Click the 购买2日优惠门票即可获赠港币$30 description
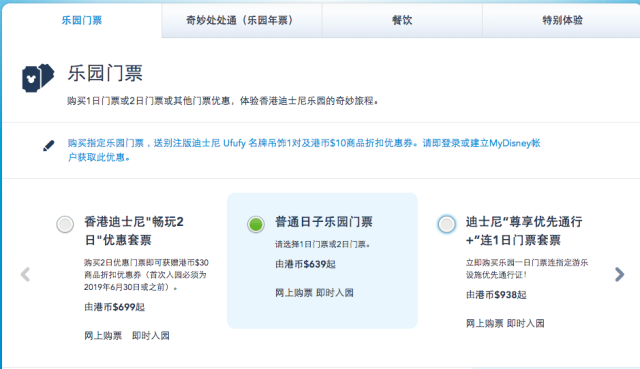This screenshot has width=640, height=369. coord(146,275)
